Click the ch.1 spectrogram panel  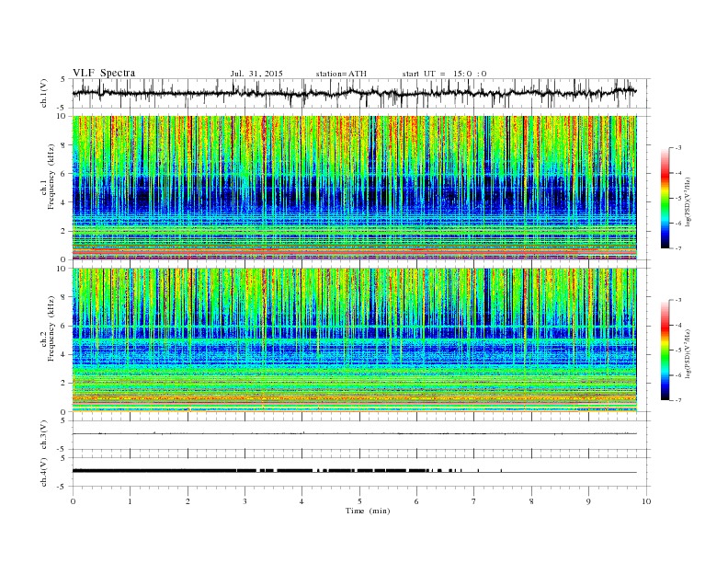point(354,188)
